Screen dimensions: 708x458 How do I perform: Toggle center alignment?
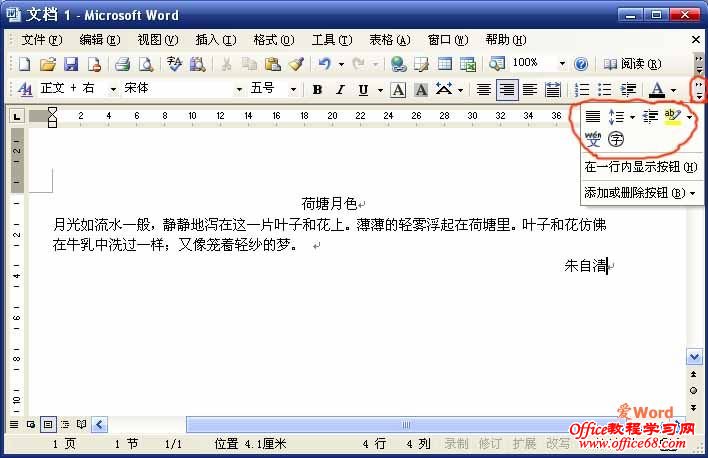484,90
